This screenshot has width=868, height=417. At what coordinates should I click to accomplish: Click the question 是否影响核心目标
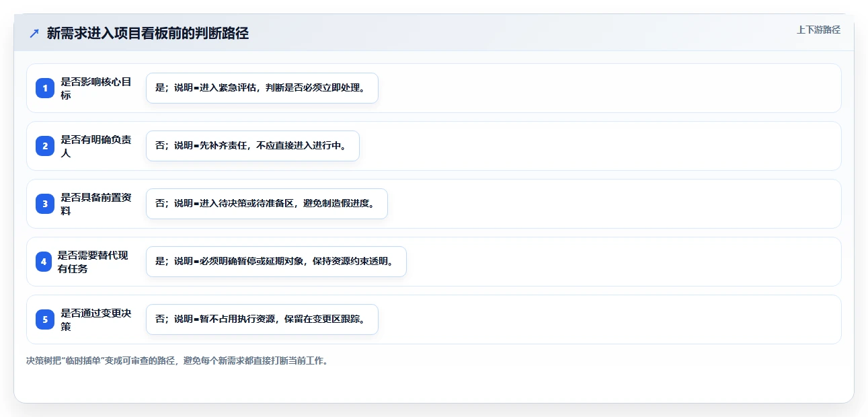tap(96, 88)
